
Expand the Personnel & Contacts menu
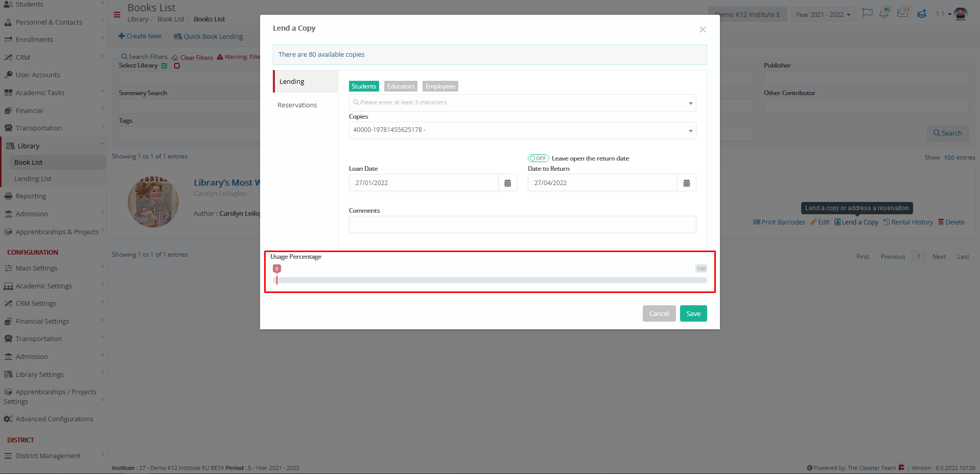(53, 22)
